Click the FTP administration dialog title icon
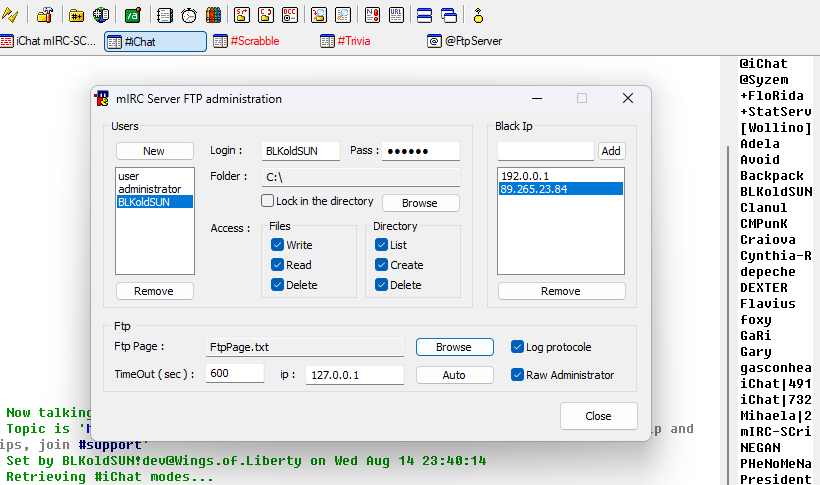Image resolution: width=820 pixels, height=485 pixels. [x=102, y=98]
